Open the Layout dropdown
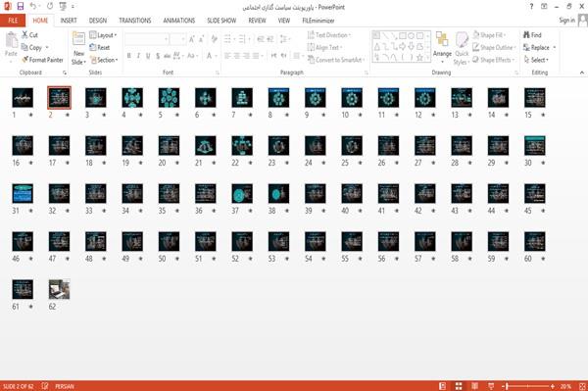588x391 pixels. [103, 35]
